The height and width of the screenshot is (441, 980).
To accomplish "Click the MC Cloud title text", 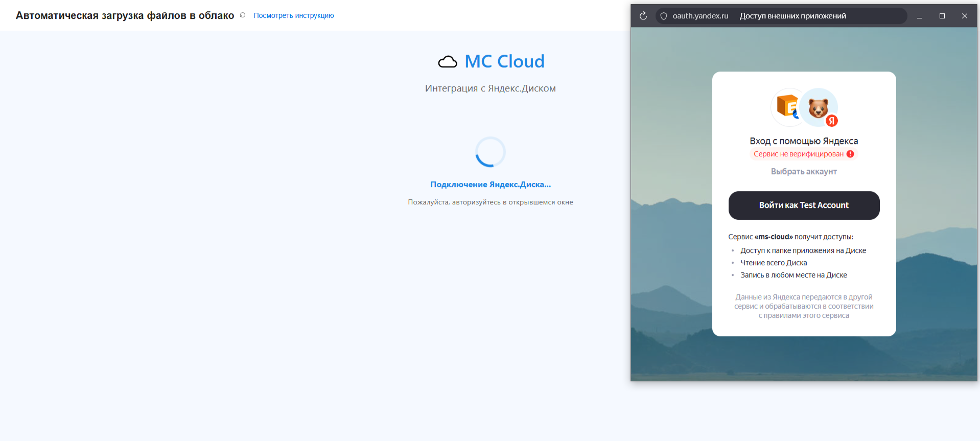I will click(504, 61).
